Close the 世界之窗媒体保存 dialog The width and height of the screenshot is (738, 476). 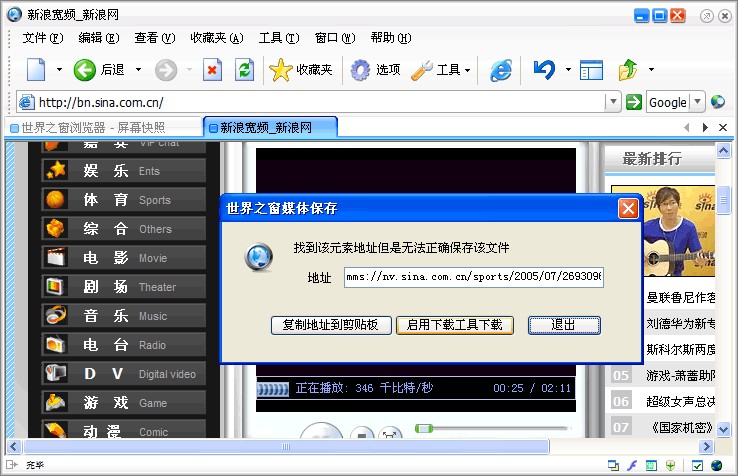tap(628, 209)
